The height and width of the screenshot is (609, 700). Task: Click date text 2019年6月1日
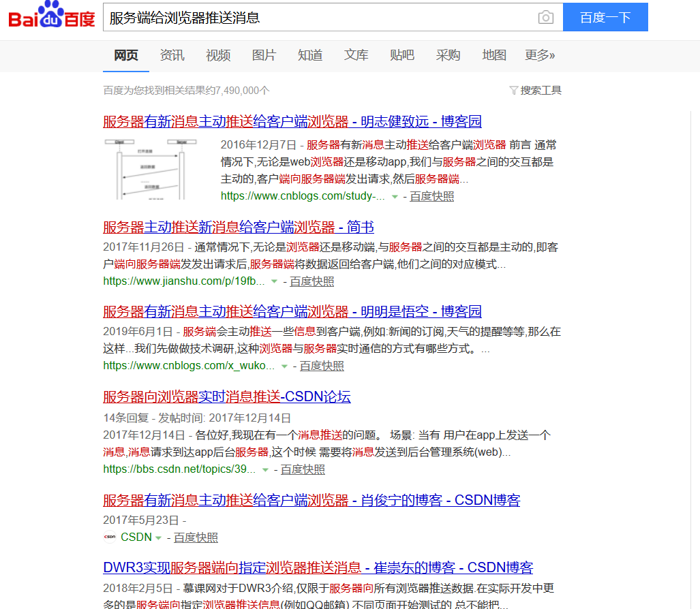138,332
